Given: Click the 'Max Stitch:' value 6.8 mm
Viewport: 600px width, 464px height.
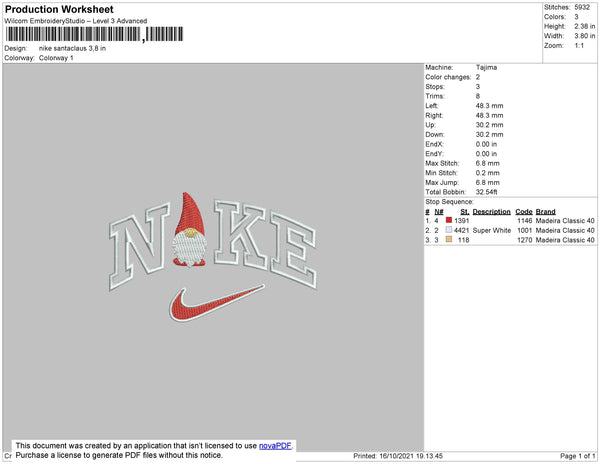Looking at the screenshot, I should click(x=488, y=163).
